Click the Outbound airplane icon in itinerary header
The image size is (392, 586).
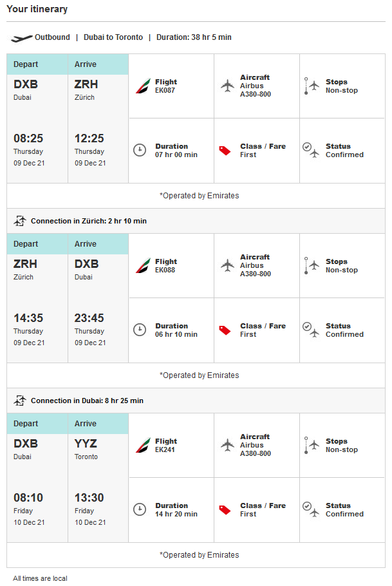[x=21, y=38]
